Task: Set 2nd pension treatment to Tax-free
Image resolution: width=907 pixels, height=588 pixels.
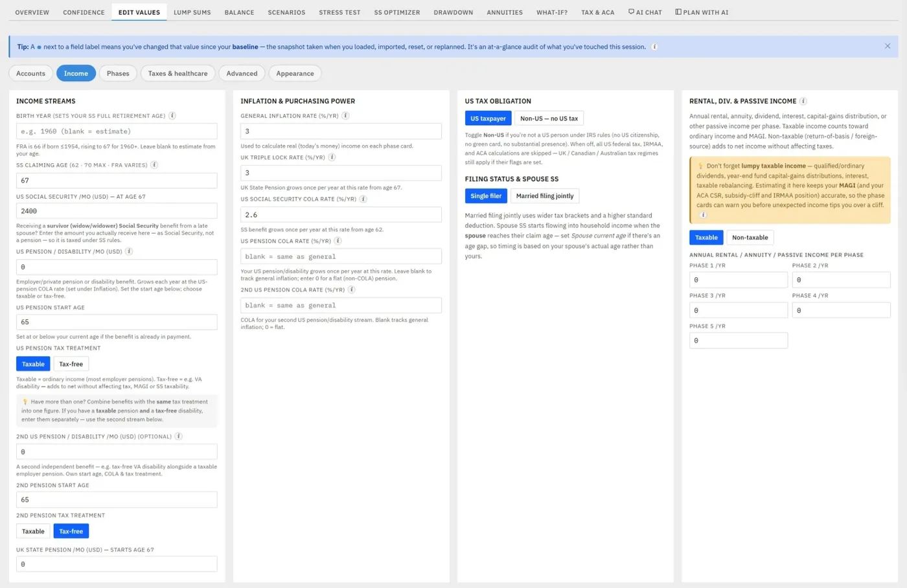Action: [x=71, y=531]
